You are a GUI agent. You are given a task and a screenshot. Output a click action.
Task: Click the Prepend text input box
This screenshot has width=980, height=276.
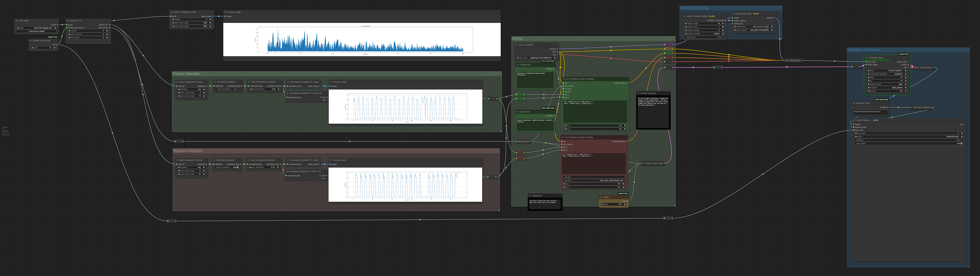535,80
